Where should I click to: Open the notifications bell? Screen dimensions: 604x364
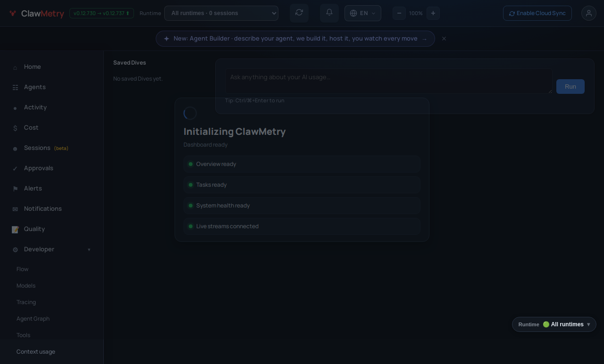tap(329, 13)
